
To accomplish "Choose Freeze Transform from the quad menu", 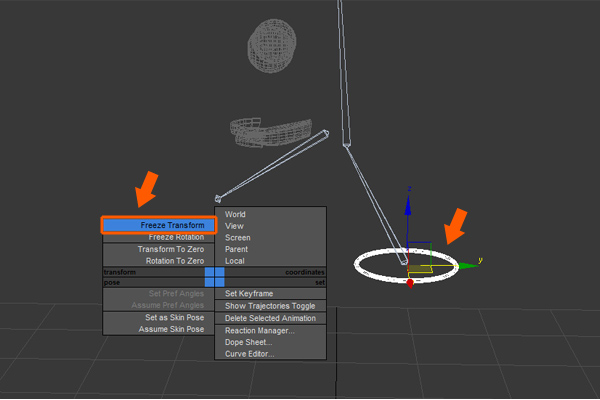I will point(159,225).
